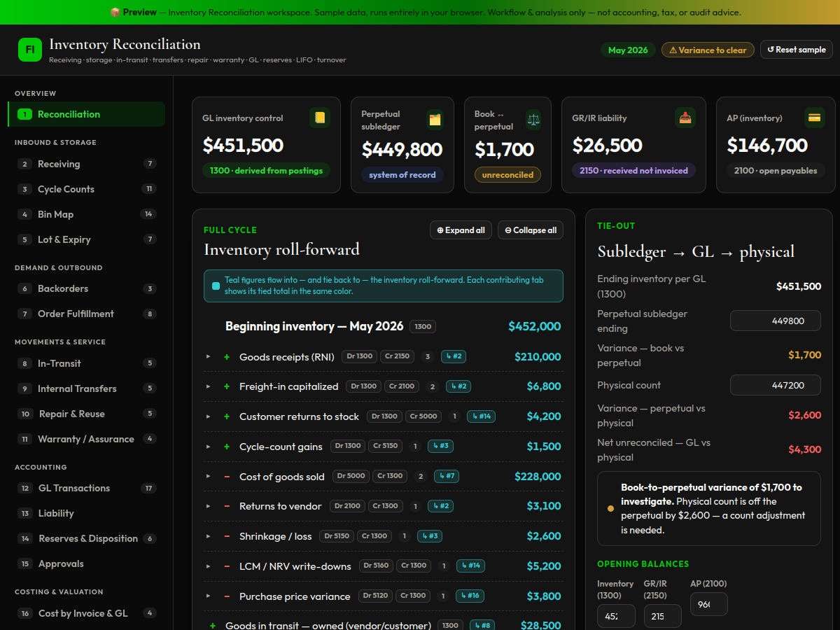Click the May 2026 period badge
This screenshot has width=840, height=630.
click(628, 50)
